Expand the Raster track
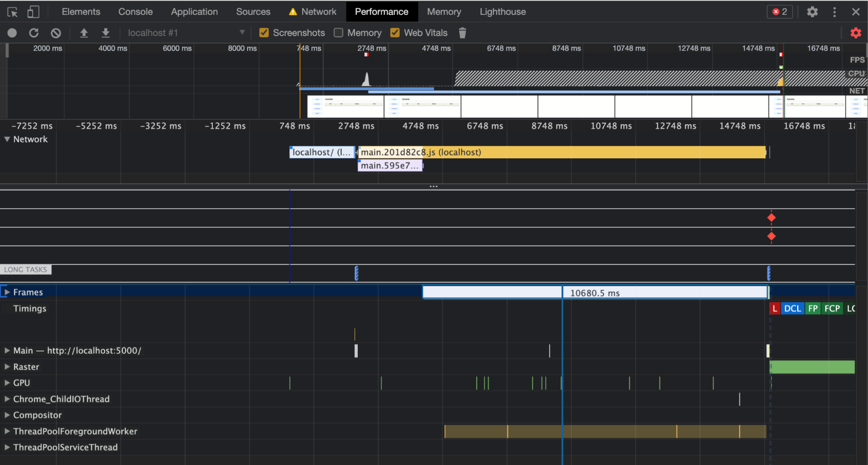 7,367
